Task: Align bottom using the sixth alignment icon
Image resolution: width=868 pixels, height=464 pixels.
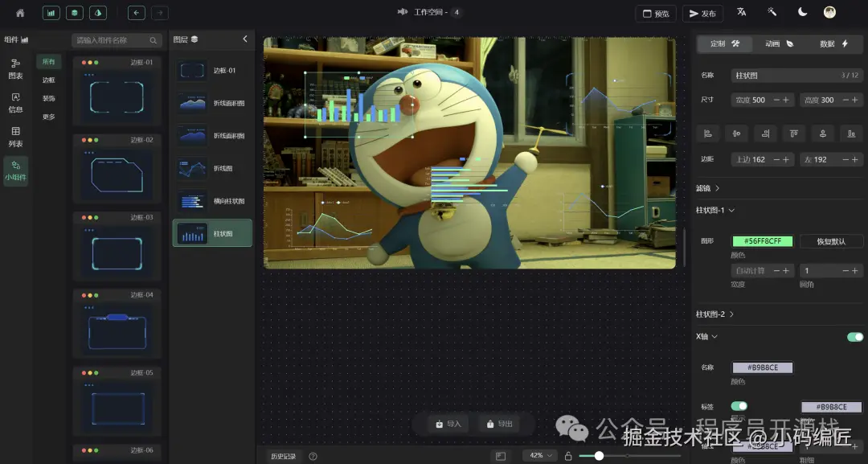Action: tap(851, 133)
